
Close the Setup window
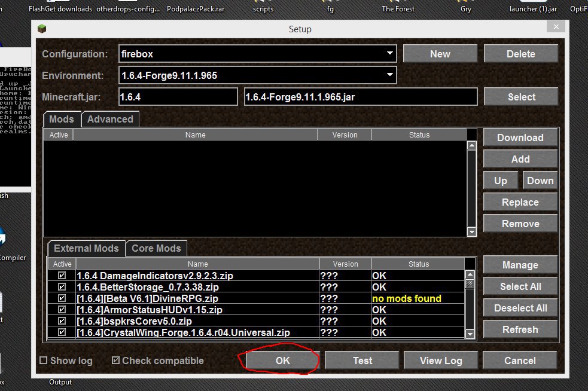pyautogui.click(x=556, y=27)
